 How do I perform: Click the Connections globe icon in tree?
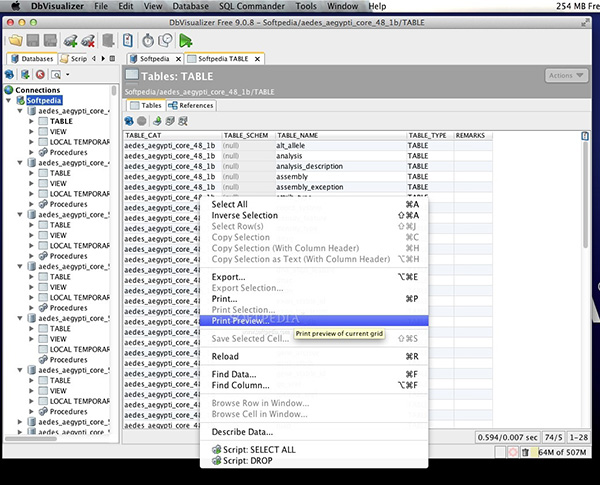(9, 90)
